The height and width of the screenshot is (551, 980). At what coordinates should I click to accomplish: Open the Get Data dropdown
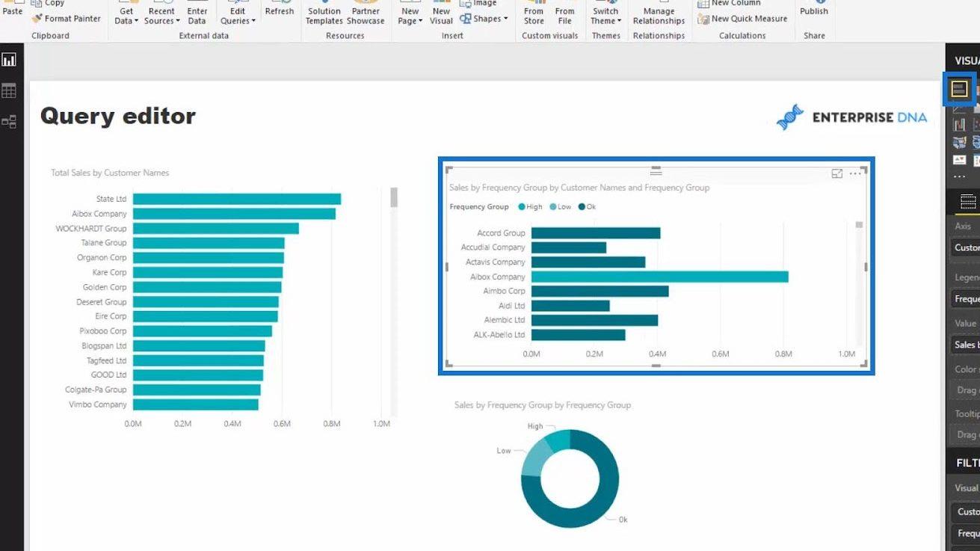pos(126,11)
